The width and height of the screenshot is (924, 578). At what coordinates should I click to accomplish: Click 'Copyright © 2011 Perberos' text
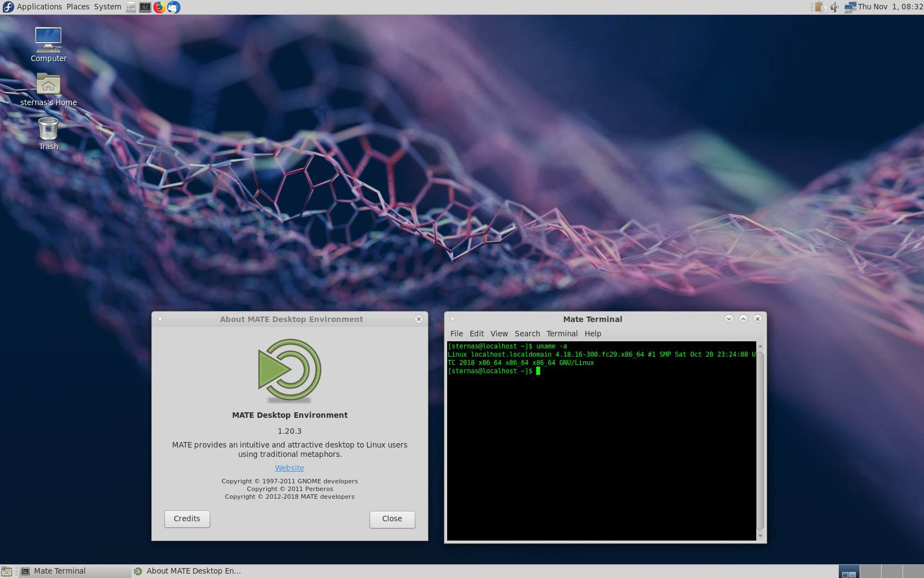pyautogui.click(x=290, y=489)
